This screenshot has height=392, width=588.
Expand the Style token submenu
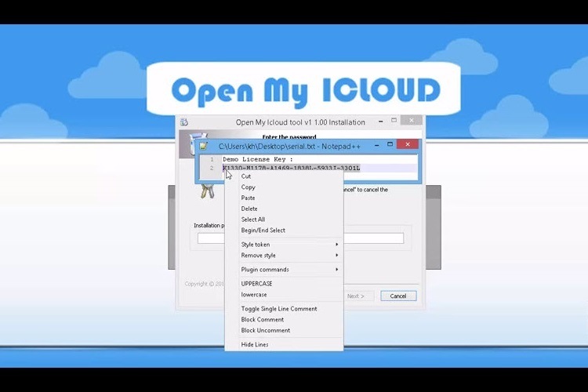pos(284,245)
